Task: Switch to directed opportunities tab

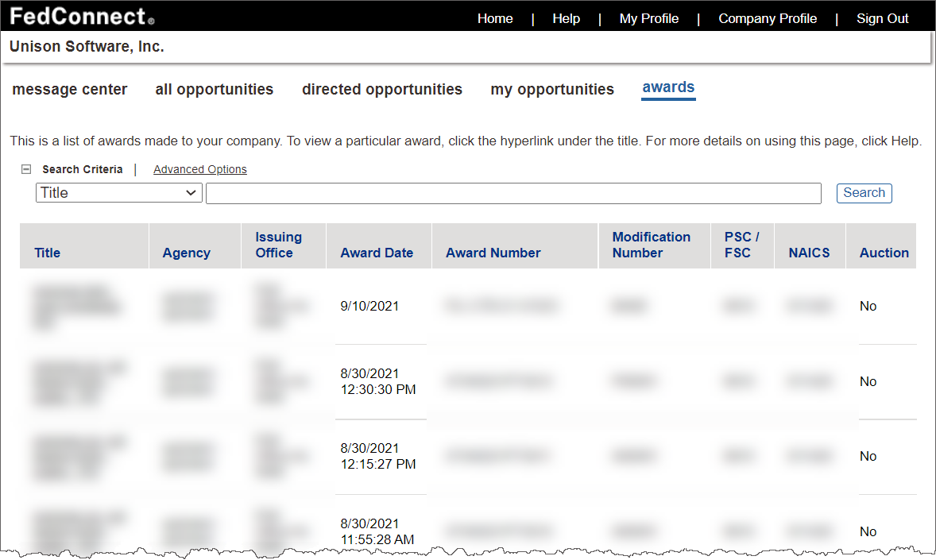Action: (381, 90)
